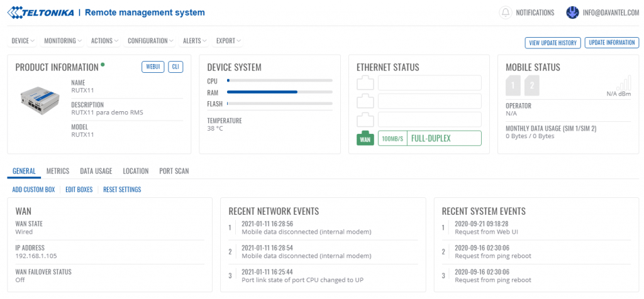This screenshot has height=299, width=644.
Task: Open the CLI button
Action: [x=175, y=67]
